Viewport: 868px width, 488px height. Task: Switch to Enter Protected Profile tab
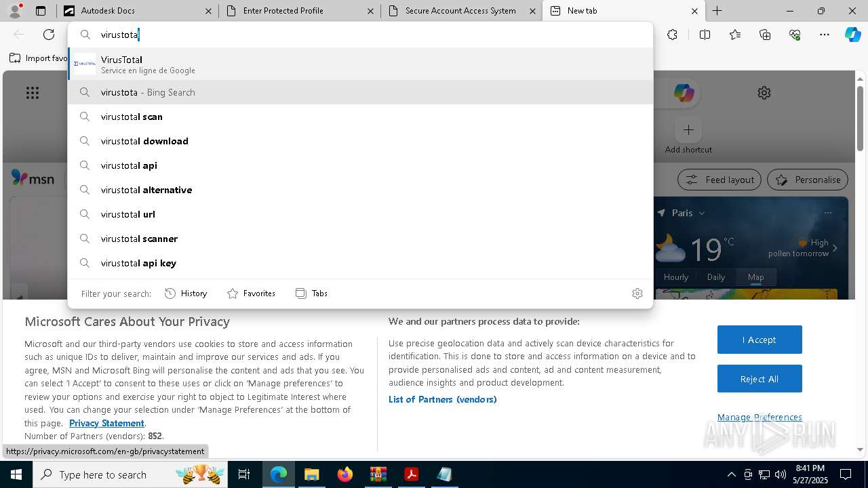point(299,11)
